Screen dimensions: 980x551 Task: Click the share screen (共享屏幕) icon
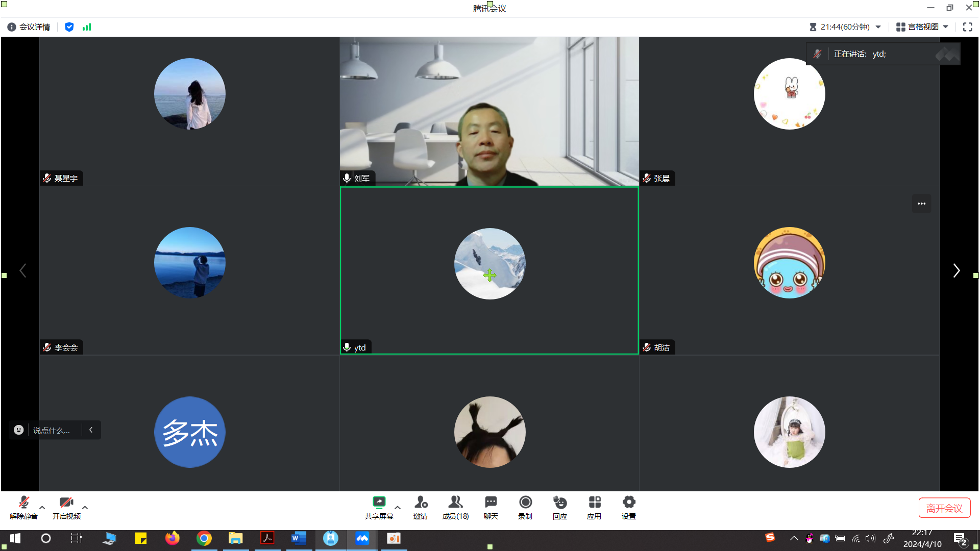pyautogui.click(x=379, y=503)
